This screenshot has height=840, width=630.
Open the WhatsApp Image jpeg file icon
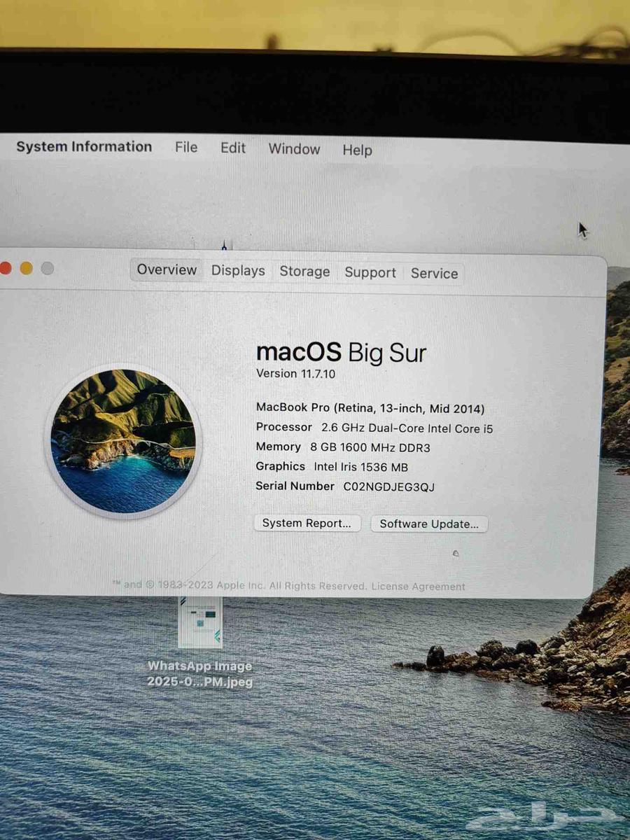199,623
